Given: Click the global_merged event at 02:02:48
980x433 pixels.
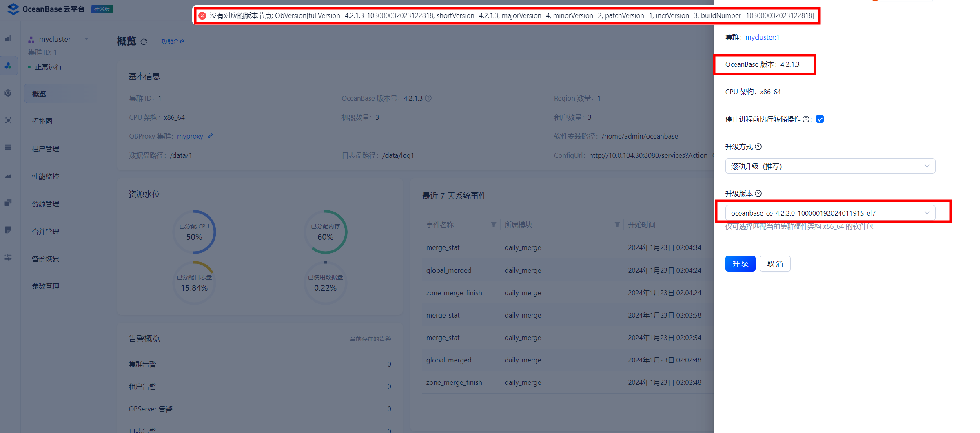Looking at the screenshot, I should [449, 360].
